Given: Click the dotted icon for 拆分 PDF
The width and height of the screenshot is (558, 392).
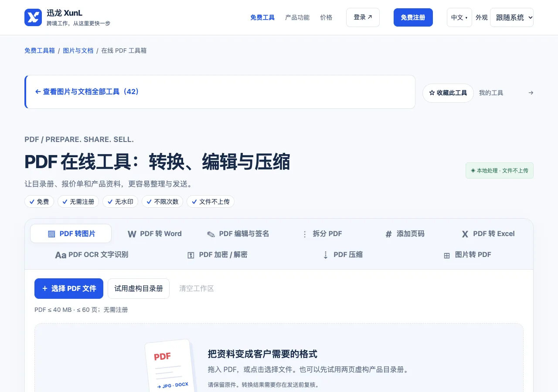Looking at the screenshot, I should pos(305,234).
